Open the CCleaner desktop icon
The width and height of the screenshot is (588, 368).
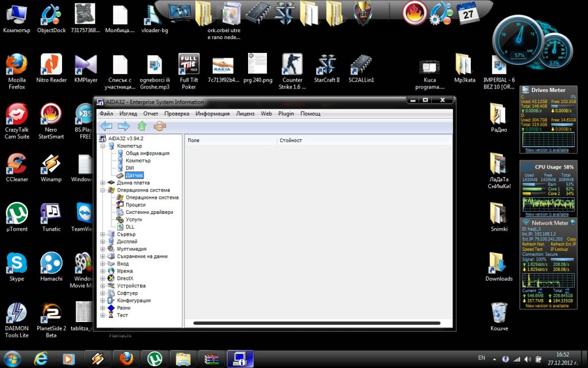17,167
